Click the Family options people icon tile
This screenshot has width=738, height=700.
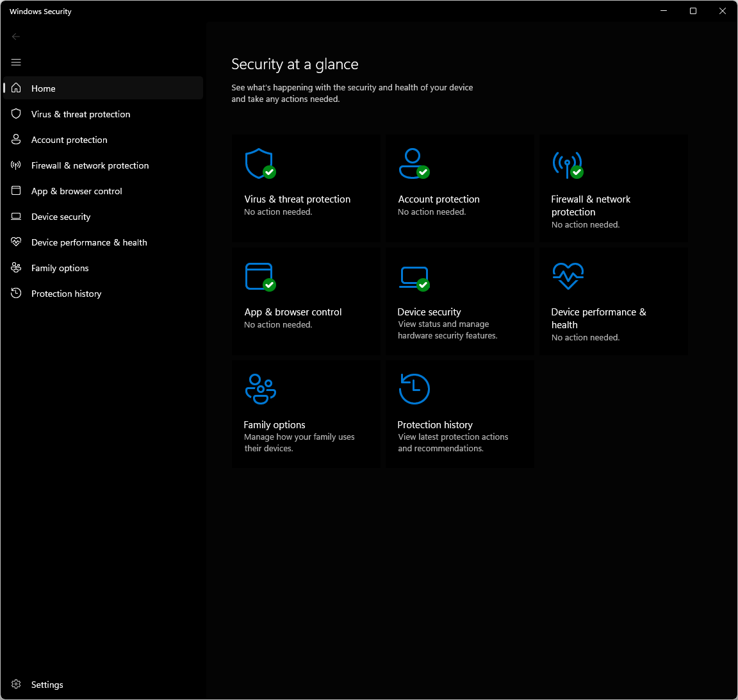(260, 389)
